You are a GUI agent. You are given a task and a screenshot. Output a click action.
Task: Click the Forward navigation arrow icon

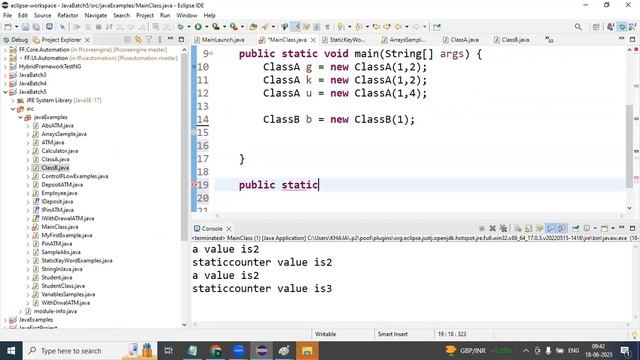coord(416,27)
